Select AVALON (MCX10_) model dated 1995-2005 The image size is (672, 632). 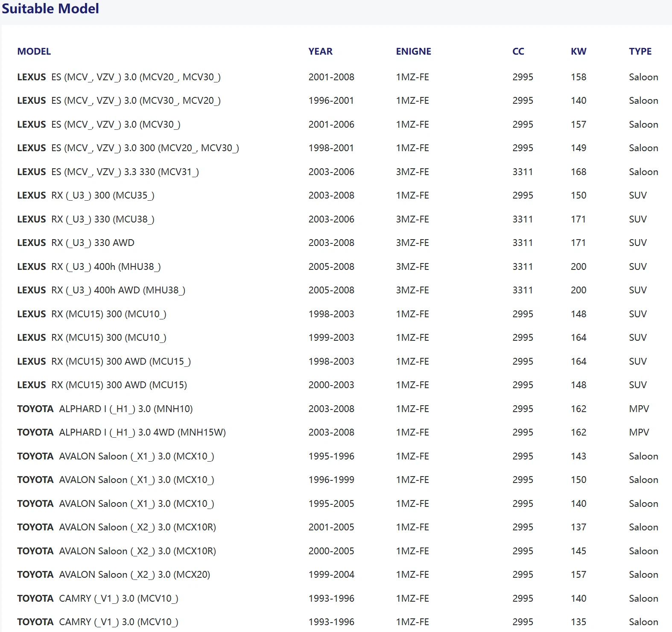coord(116,504)
